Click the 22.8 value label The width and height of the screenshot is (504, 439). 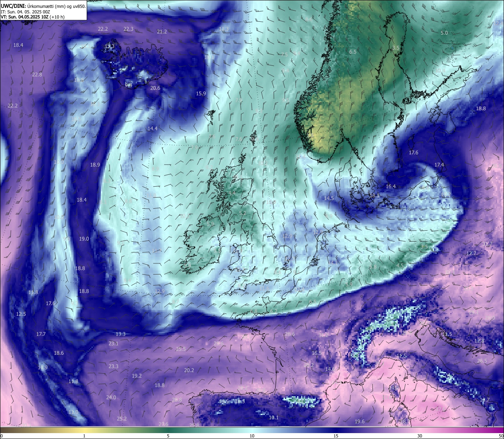pos(37,74)
